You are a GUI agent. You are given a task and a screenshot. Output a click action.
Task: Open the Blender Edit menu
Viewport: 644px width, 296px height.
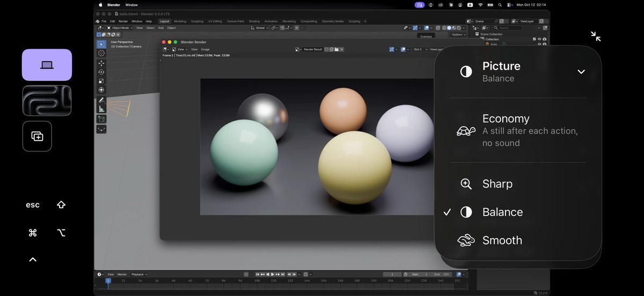(112, 21)
